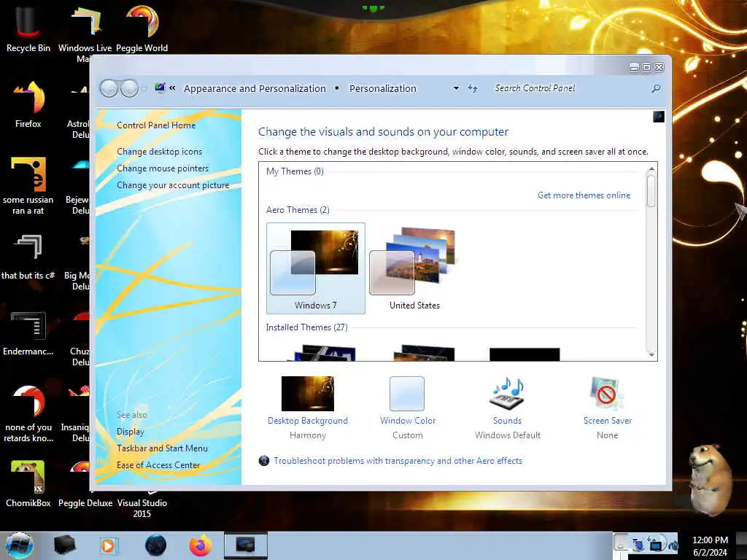Image resolution: width=747 pixels, height=560 pixels.
Task: Select 'none of you retards kno...' desktop icon
Action: point(28,413)
